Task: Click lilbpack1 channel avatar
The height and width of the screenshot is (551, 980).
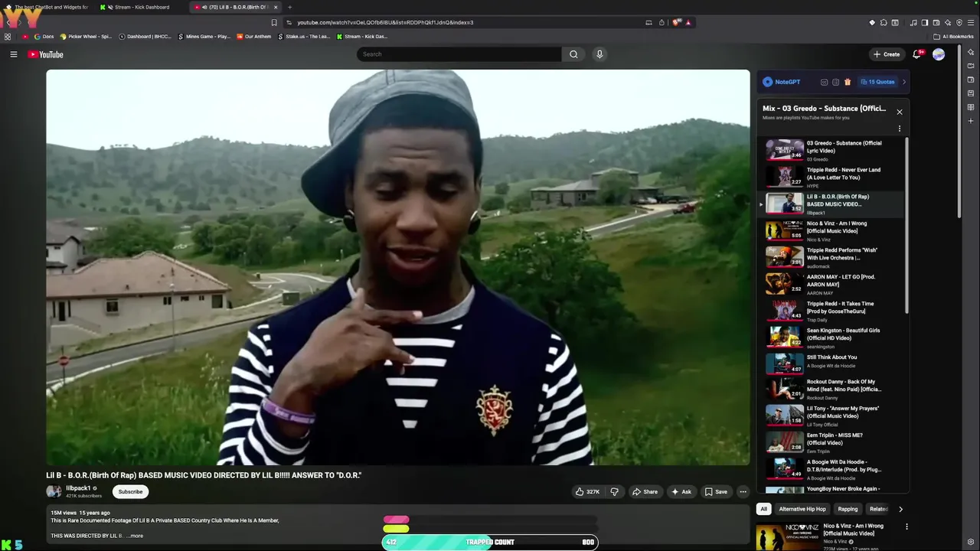Action: 54,492
